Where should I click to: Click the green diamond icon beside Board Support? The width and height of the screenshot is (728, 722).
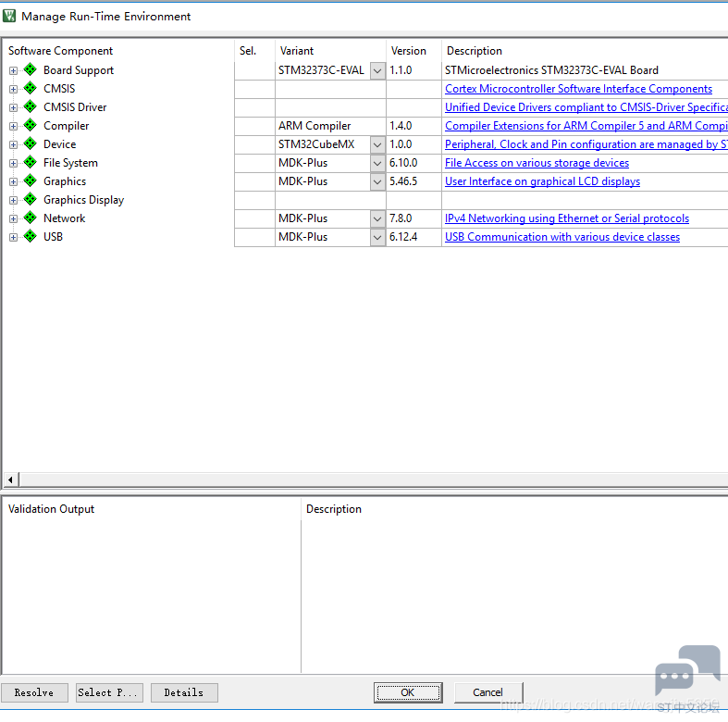31,69
